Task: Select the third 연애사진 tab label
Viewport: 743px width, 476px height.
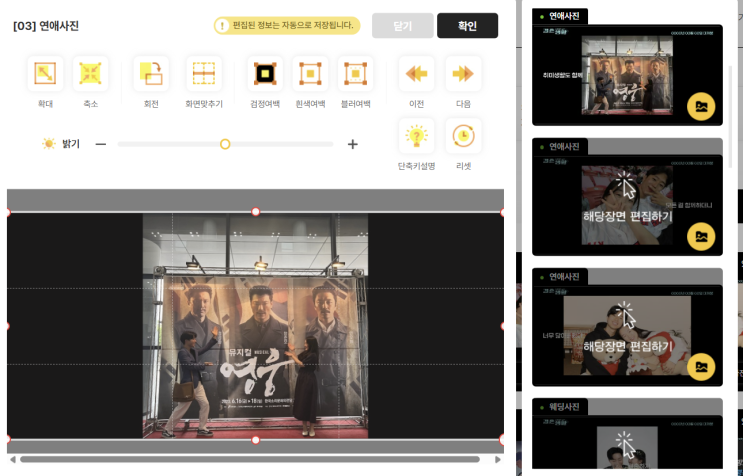Action: (x=560, y=277)
